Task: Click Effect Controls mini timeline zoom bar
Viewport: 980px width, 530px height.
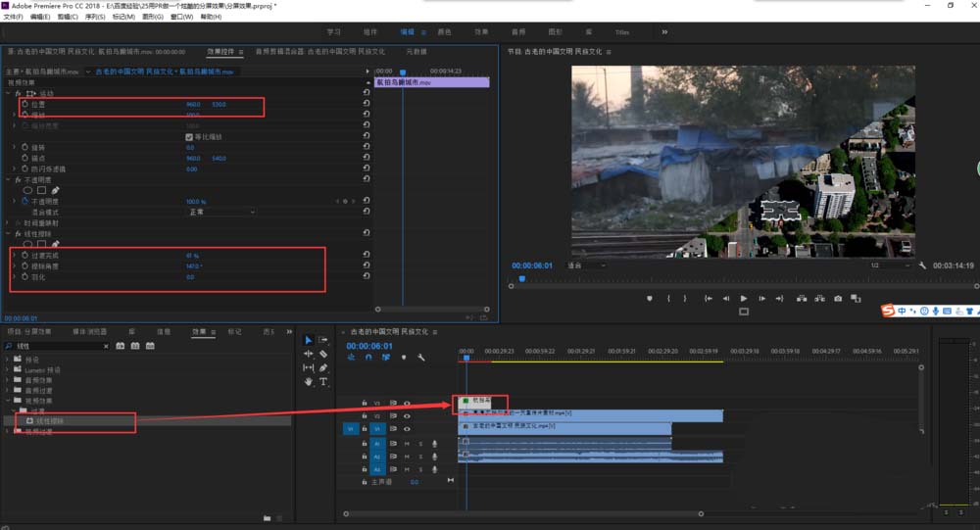Action: pos(432,310)
